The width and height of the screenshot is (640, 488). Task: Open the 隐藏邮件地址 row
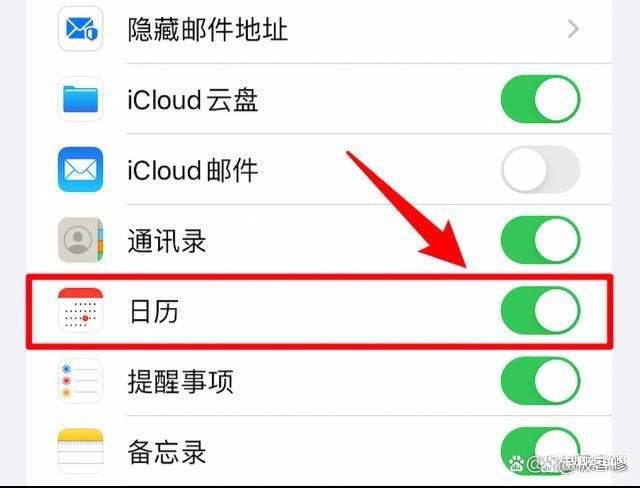(x=320, y=29)
